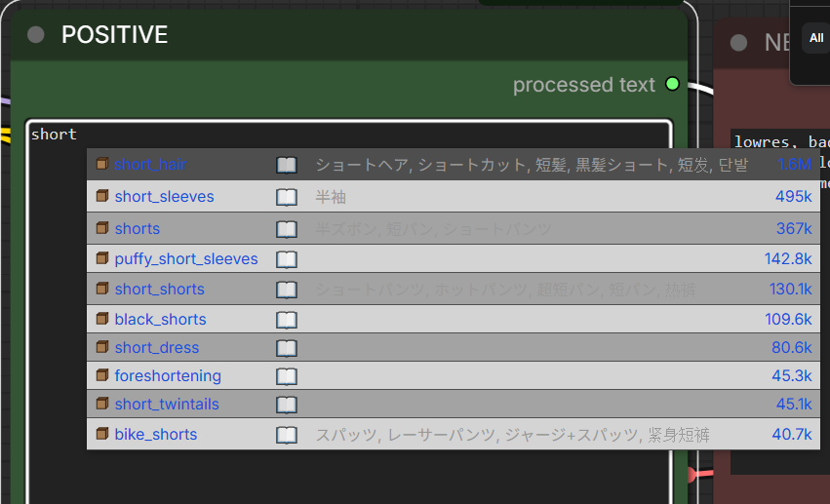830x504 pixels.
Task: Click the 495k count for short_sleeves
Action: coord(793,196)
